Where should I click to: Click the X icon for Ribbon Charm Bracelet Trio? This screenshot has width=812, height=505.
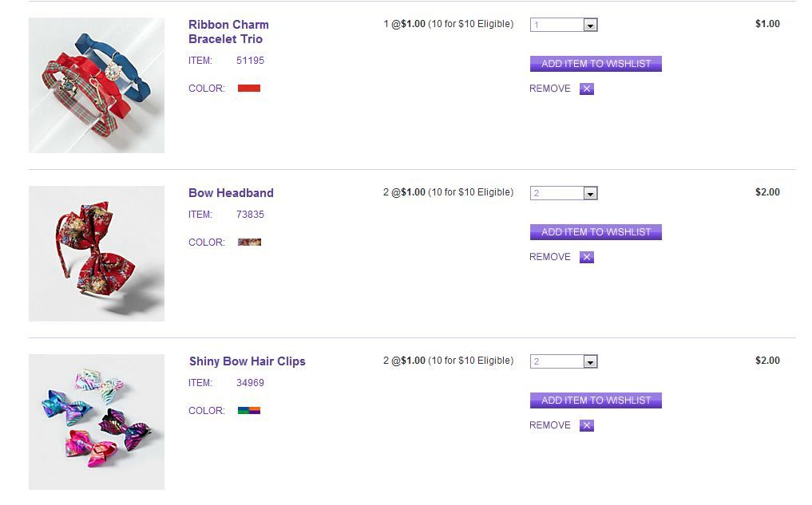pos(587,89)
